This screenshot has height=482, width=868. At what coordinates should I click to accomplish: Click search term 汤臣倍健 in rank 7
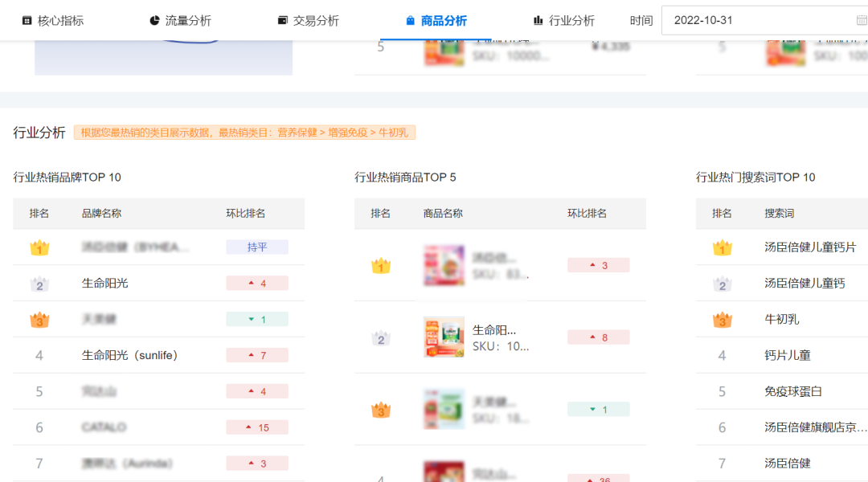click(787, 464)
